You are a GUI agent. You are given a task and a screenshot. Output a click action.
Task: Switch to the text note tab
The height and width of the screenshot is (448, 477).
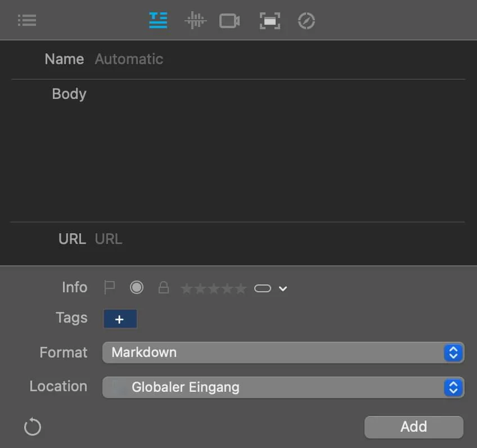(158, 21)
